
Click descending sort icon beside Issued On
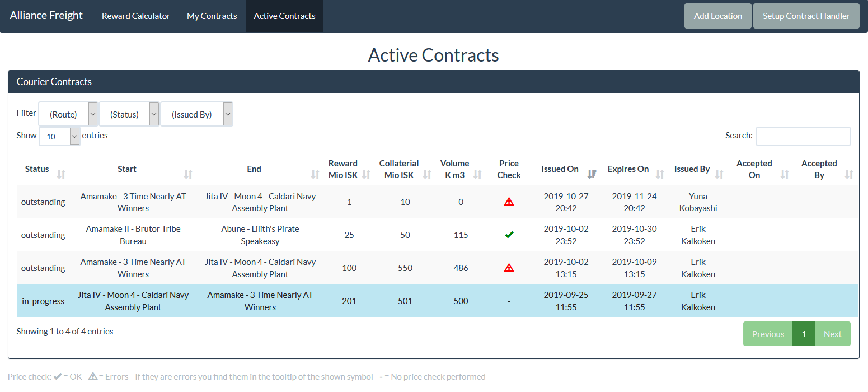(x=592, y=175)
